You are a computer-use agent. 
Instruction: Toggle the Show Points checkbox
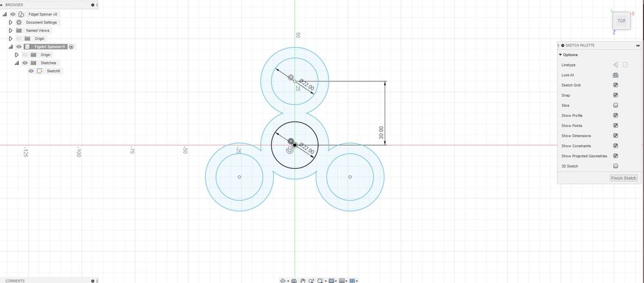(x=615, y=126)
